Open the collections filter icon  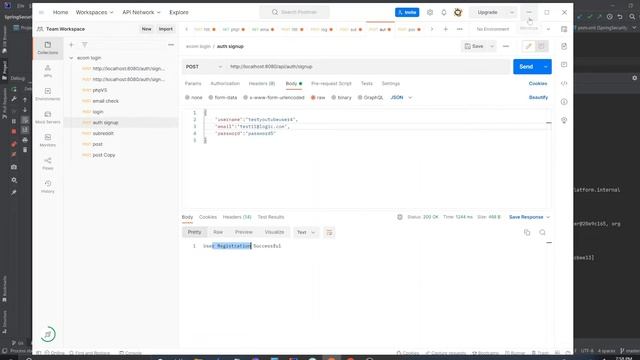84,45
